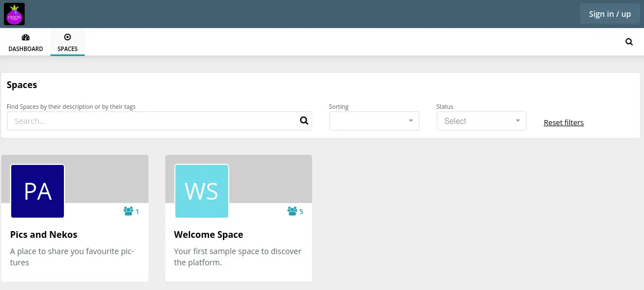The width and height of the screenshot is (644, 290).
Task: Open the Pics and Nekos space title
Action: coord(44,234)
